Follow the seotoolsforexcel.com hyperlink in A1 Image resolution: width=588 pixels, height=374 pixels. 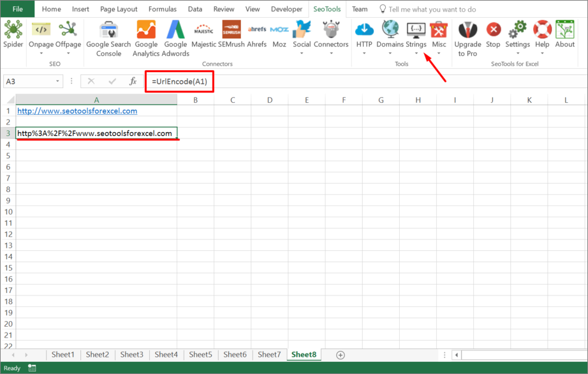[77, 110]
